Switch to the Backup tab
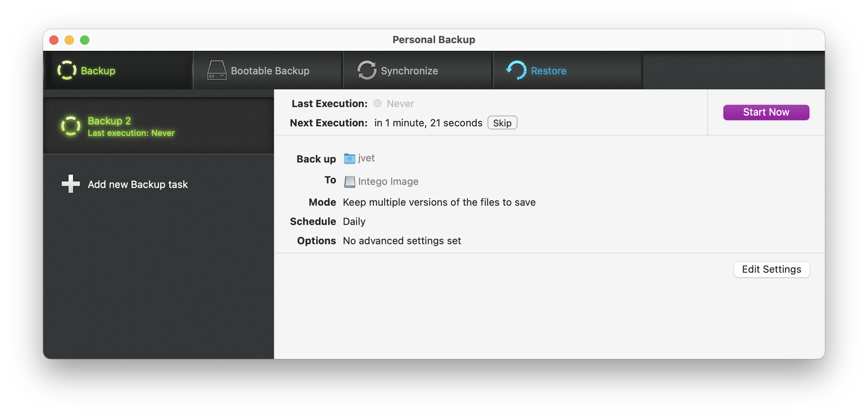 coord(118,70)
